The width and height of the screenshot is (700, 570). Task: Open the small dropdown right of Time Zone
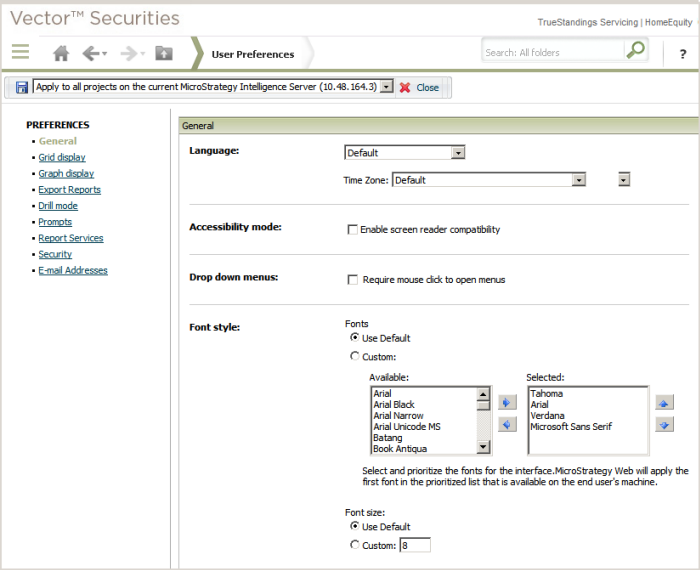624,180
